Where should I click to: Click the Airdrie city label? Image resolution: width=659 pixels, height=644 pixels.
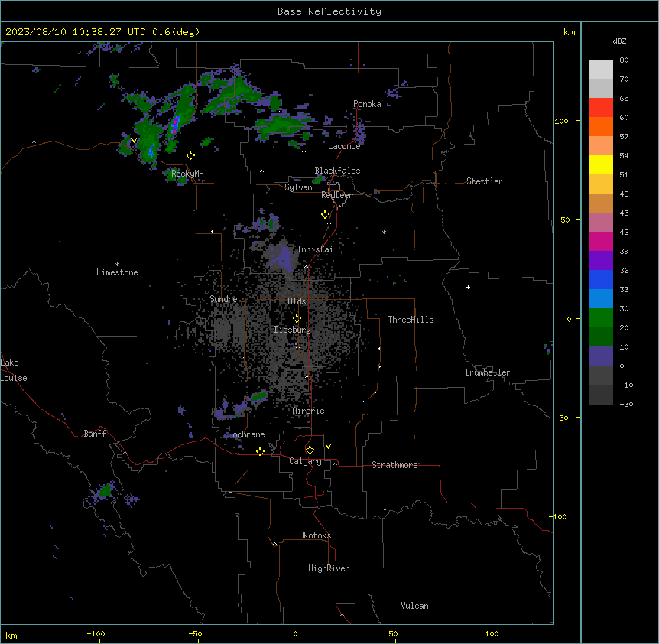coord(309,411)
